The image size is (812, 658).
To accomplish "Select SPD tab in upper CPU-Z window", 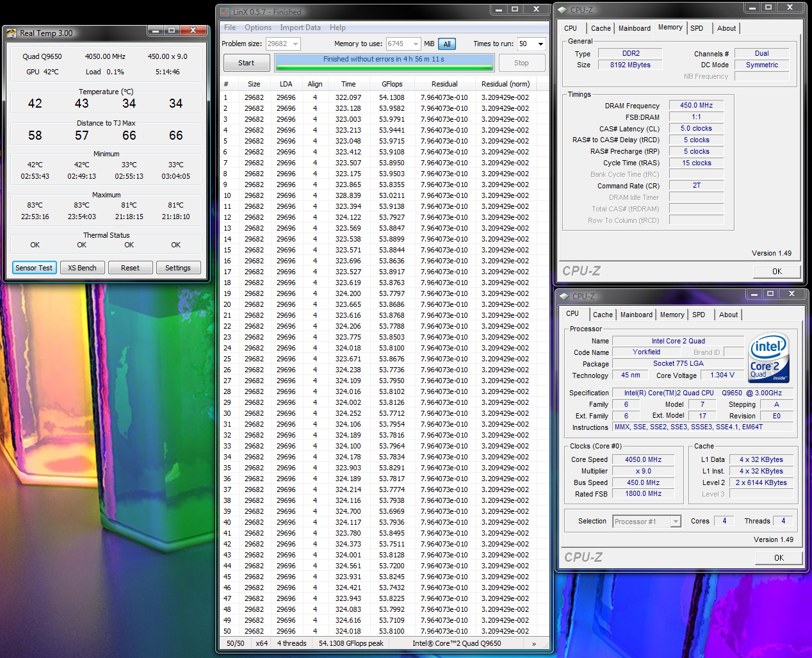I will pos(697,28).
